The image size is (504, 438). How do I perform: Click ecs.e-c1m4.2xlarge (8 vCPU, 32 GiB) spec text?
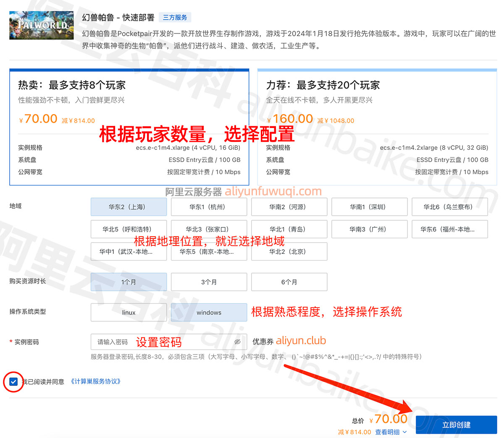[434, 148]
